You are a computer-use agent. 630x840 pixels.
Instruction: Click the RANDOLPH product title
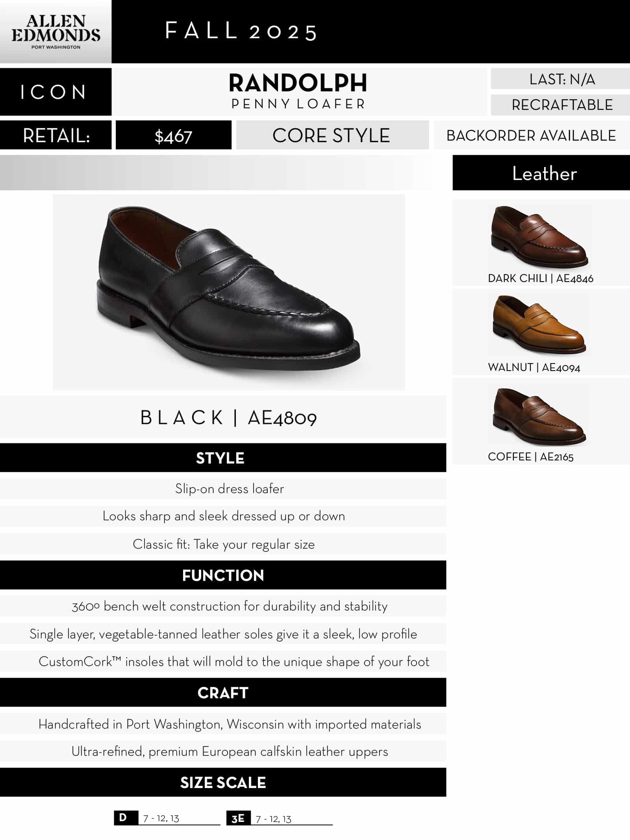[x=298, y=83]
